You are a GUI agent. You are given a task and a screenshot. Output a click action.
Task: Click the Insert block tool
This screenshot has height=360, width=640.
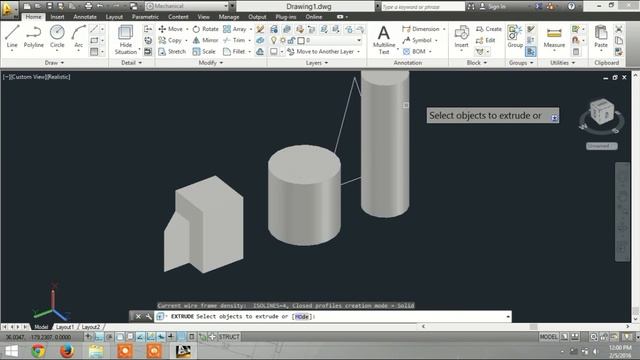[x=461, y=37]
